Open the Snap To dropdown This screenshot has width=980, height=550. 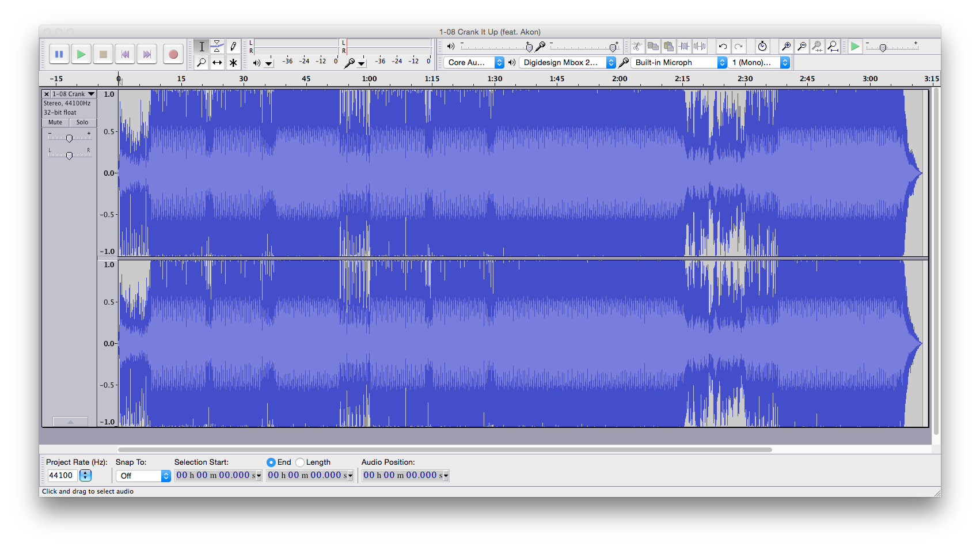pos(143,476)
